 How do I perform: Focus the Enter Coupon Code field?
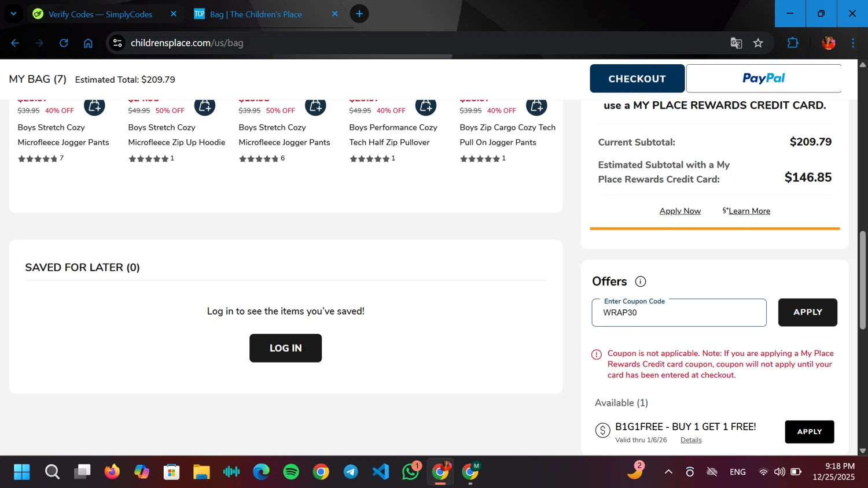[679, 313]
